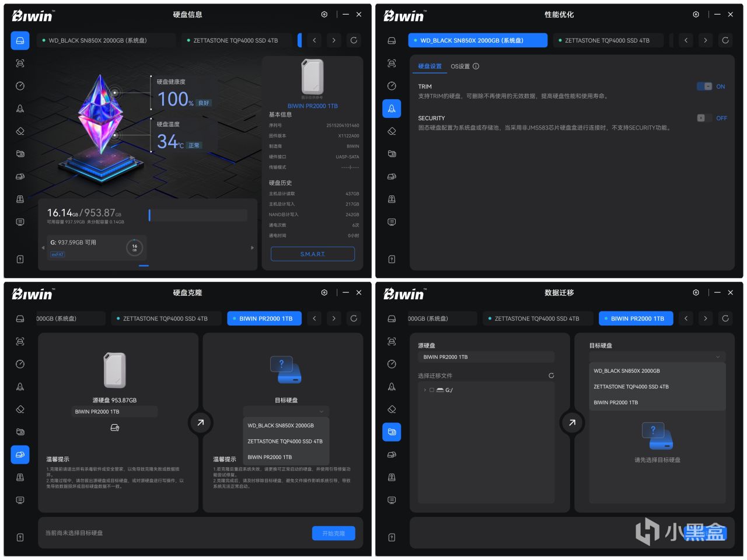Click the round arrow button in 硬盘克隆 window
Viewport: 747px width, 560px height.
click(x=200, y=422)
